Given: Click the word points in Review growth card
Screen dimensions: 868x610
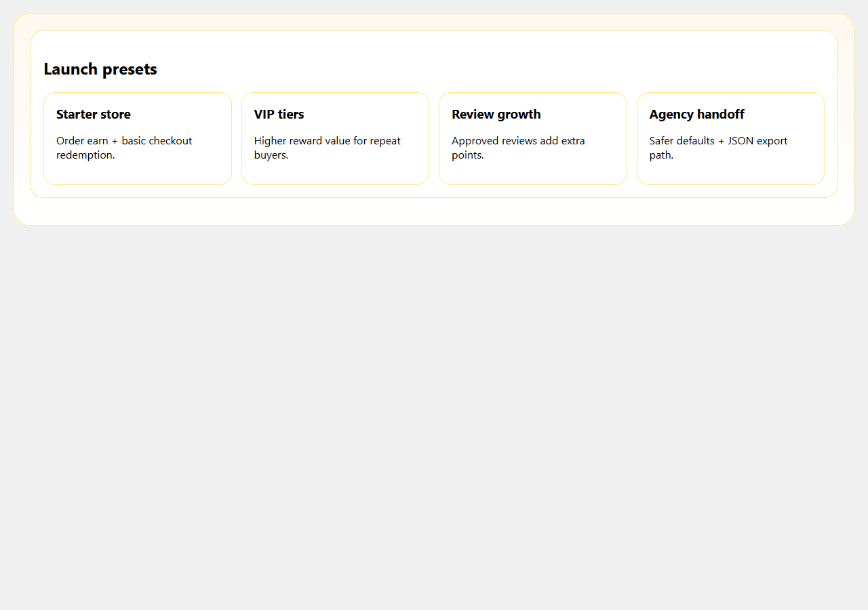Looking at the screenshot, I should [x=468, y=155].
